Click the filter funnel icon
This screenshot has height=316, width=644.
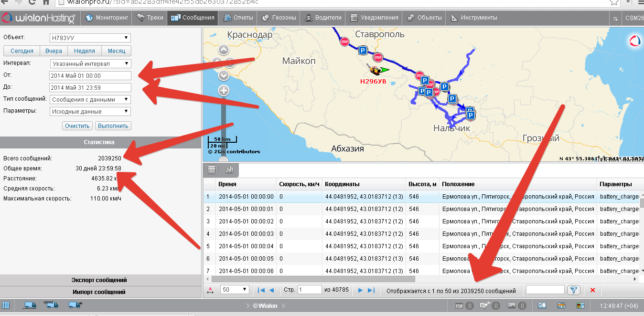point(573,290)
